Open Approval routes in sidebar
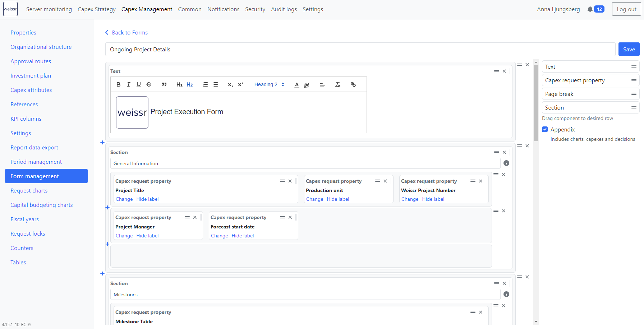The image size is (644, 329). coord(31,61)
